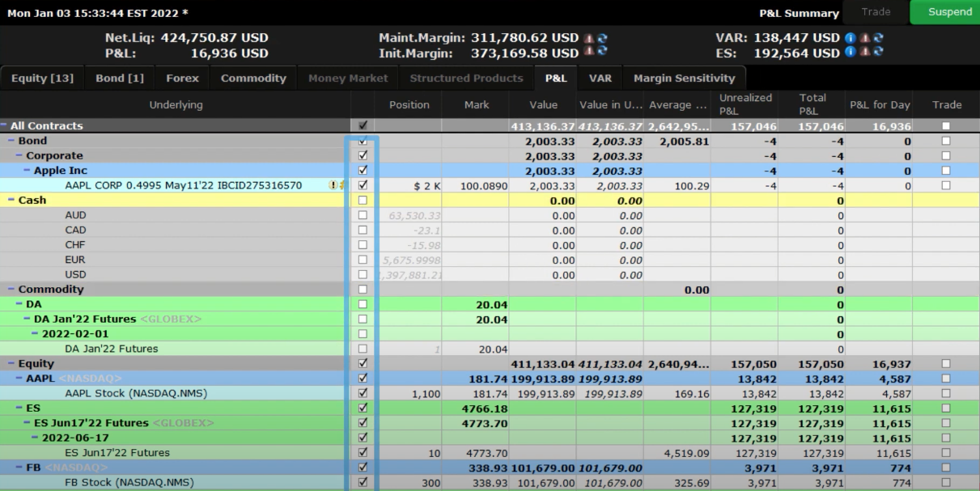Switch to the Margin Sensitivity tab
The image size is (980, 491).
(x=684, y=78)
